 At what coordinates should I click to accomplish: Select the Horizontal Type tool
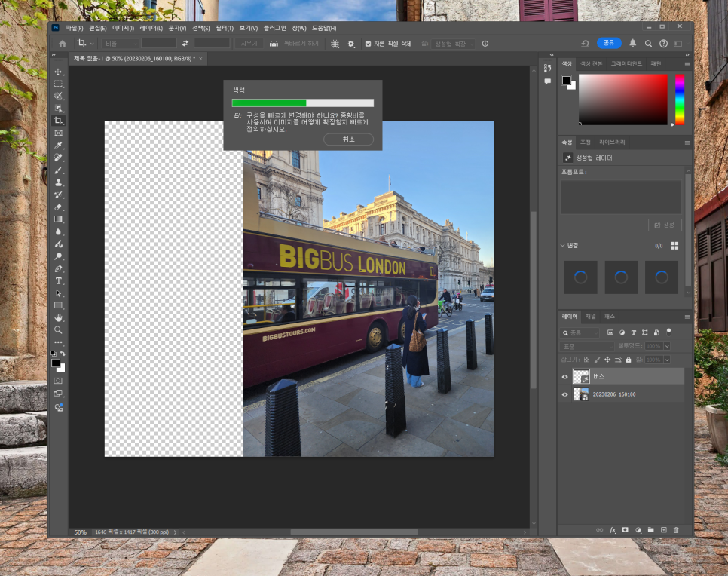click(x=58, y=281)
